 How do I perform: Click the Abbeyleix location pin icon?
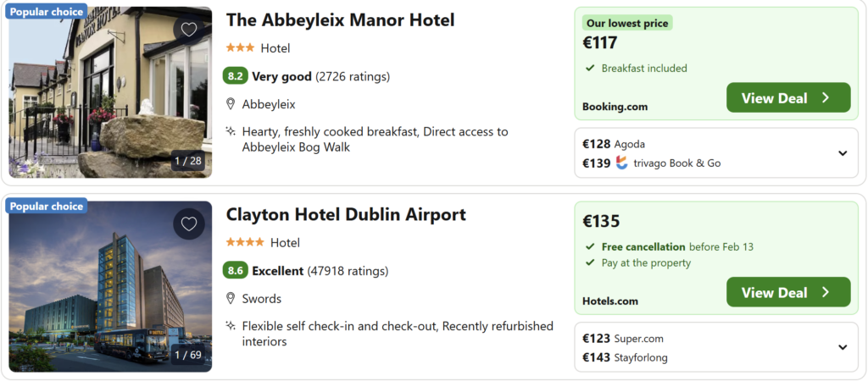pyautogui.click(x=230, y=104)
